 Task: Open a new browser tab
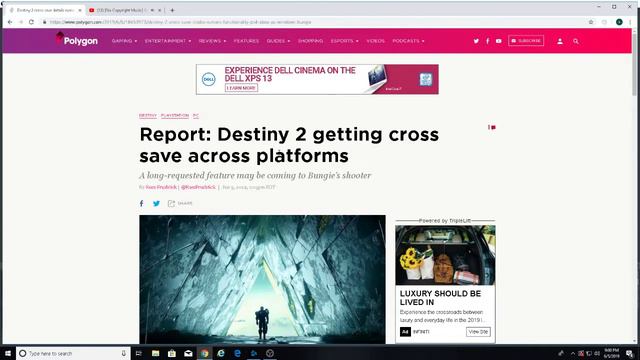click(x=172, y=10)
